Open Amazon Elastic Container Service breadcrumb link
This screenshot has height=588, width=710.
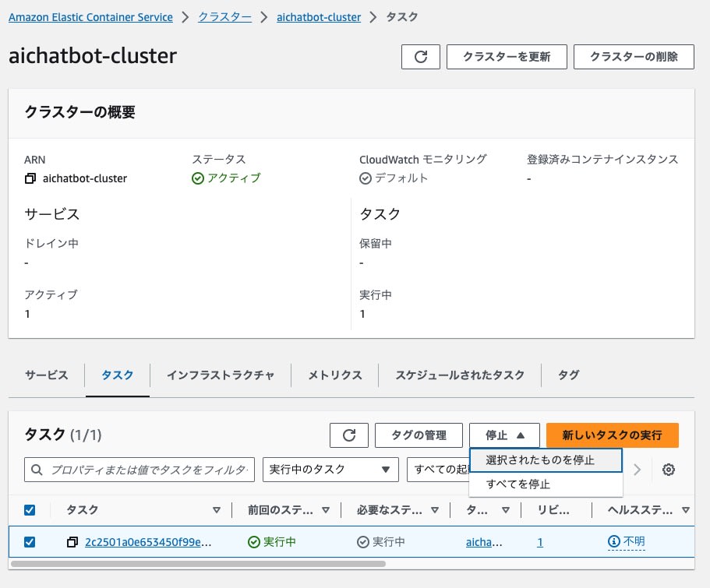[x=90, y=17]
